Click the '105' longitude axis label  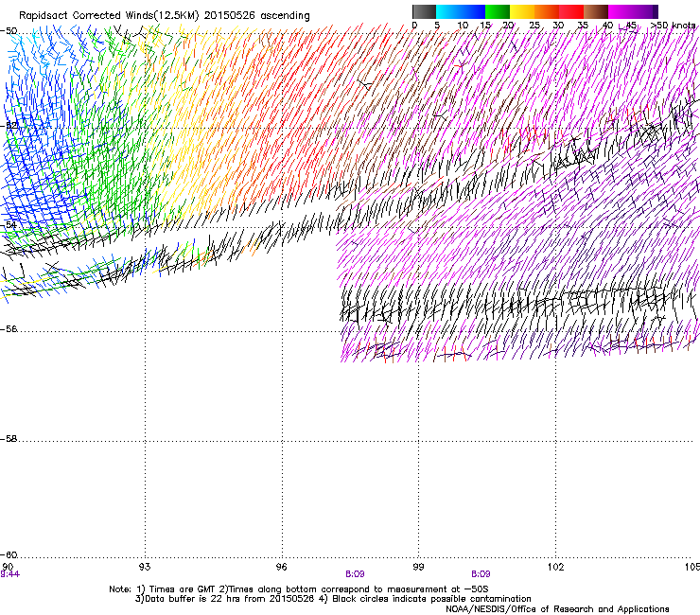click(x=692, y=567)
